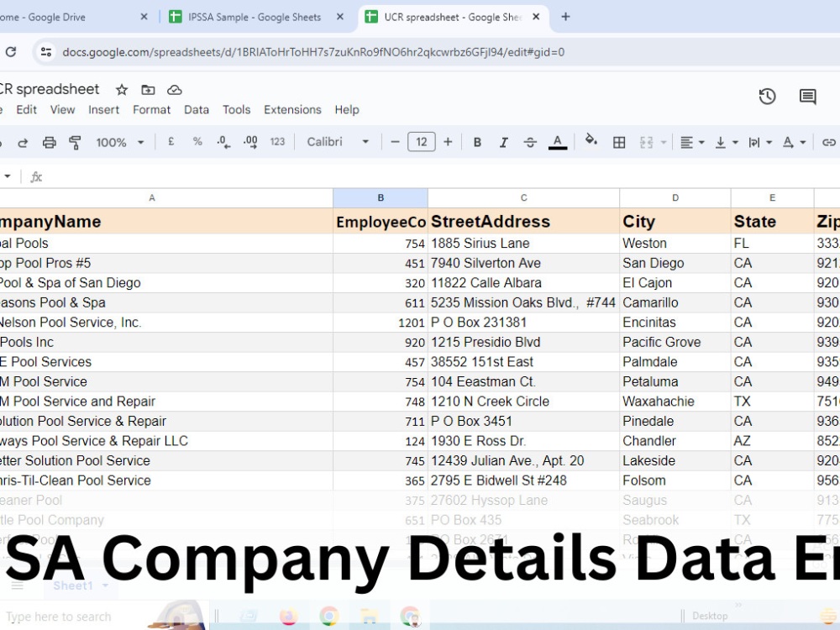The width and height of the screenshot is (840, 630).
Task: Click the font size field
Action: click(x=422, y=142)
